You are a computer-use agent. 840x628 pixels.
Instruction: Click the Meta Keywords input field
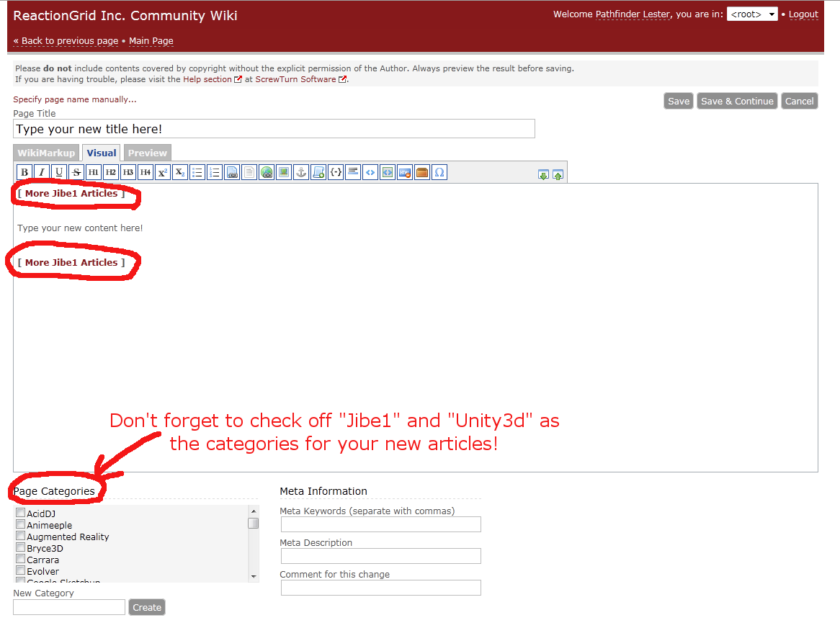380,524
